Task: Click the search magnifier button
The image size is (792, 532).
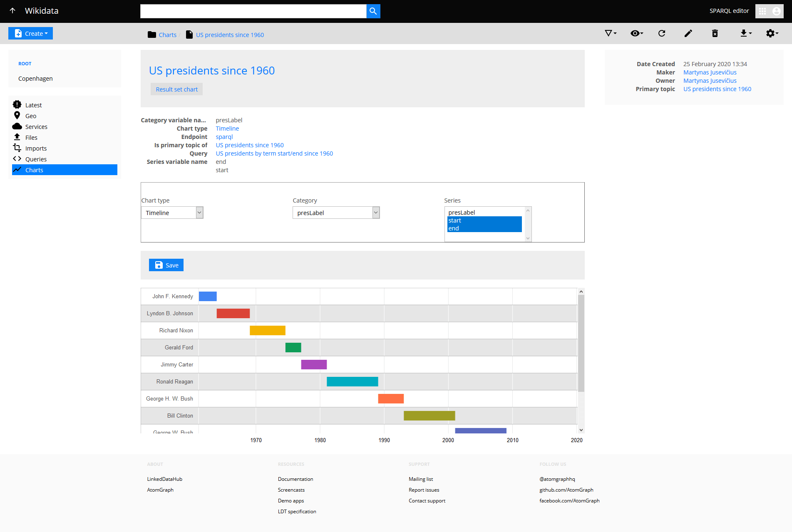Action: [x=373, y=11]
